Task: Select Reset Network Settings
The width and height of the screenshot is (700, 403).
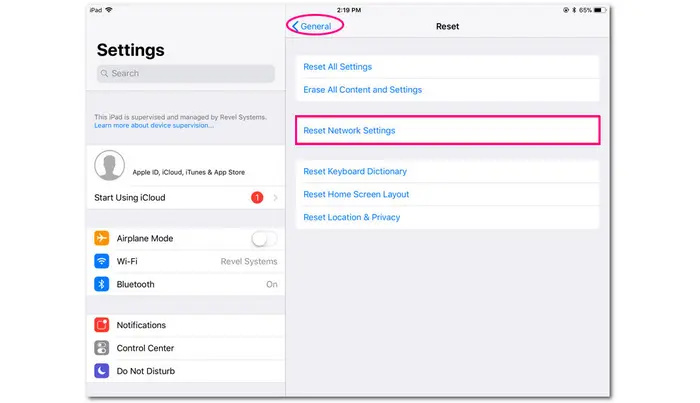Action: (349, 131)
